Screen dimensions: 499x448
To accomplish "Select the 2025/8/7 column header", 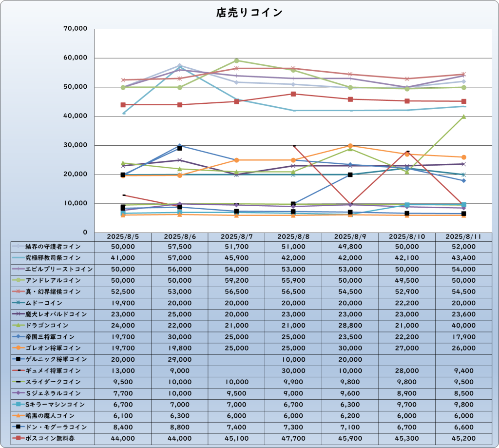I will [x=236, y=237].
